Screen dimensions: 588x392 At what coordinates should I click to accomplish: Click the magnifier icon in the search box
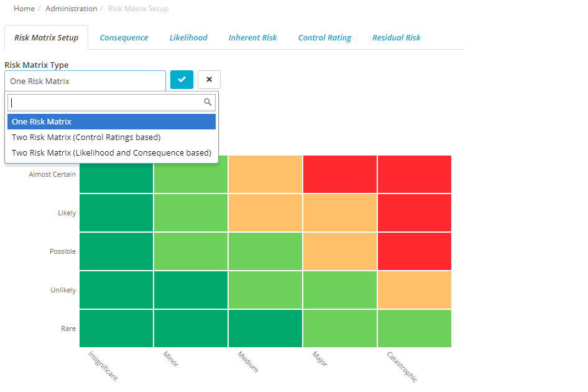pos(208,101)
